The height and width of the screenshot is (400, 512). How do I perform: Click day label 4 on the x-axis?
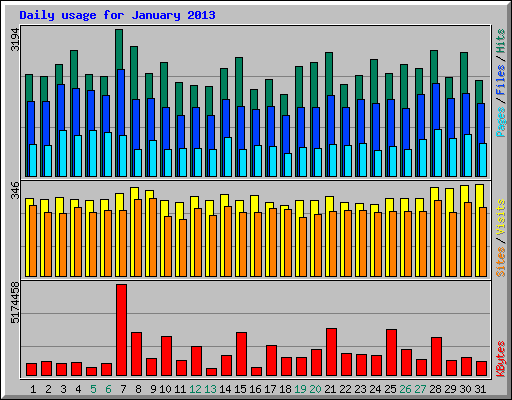point(78,389)
